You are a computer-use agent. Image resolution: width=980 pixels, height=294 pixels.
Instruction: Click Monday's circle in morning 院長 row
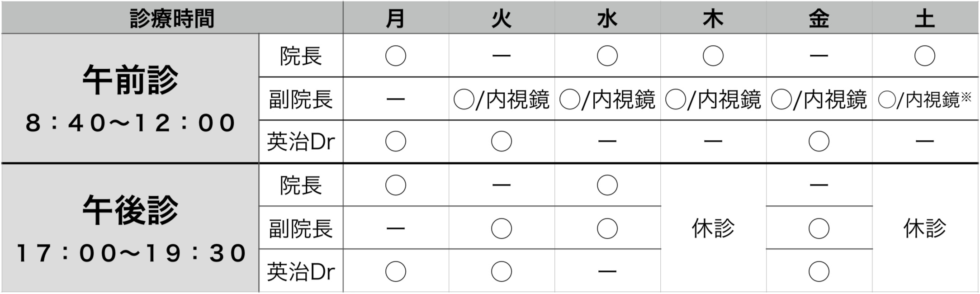pyautogui.click(x=395, y=56)
